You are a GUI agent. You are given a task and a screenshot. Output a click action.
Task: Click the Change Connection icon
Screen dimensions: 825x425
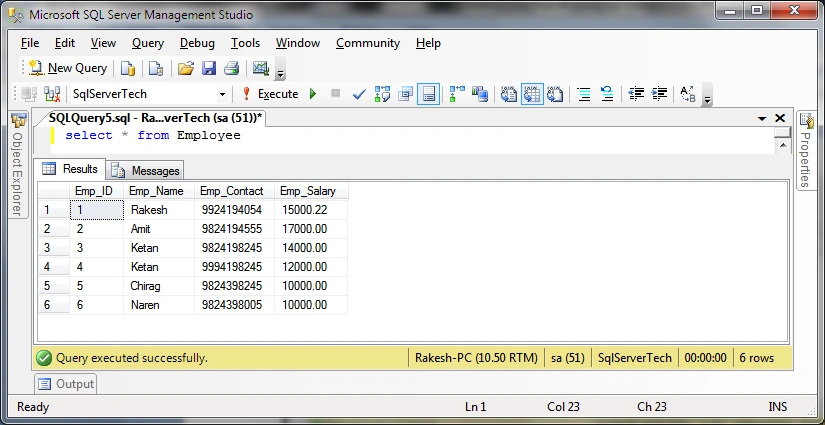(x=52, y=94)
